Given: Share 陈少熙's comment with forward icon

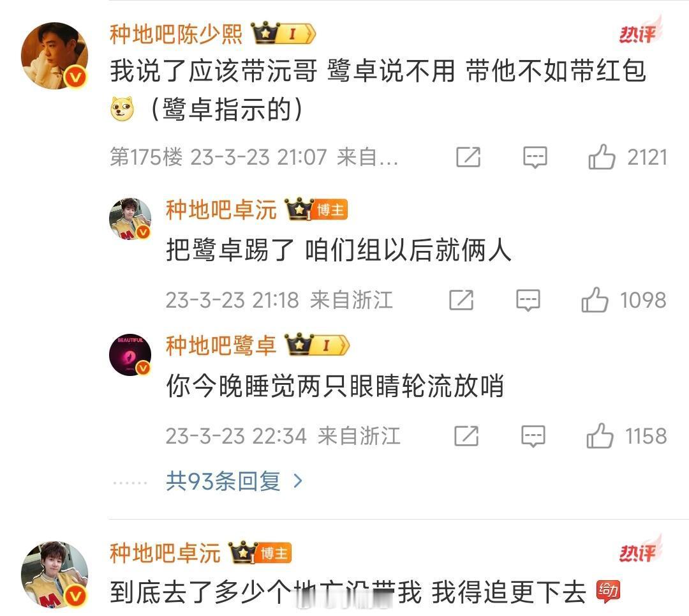Looking at the screenshot, I should [x=468, y=157].
